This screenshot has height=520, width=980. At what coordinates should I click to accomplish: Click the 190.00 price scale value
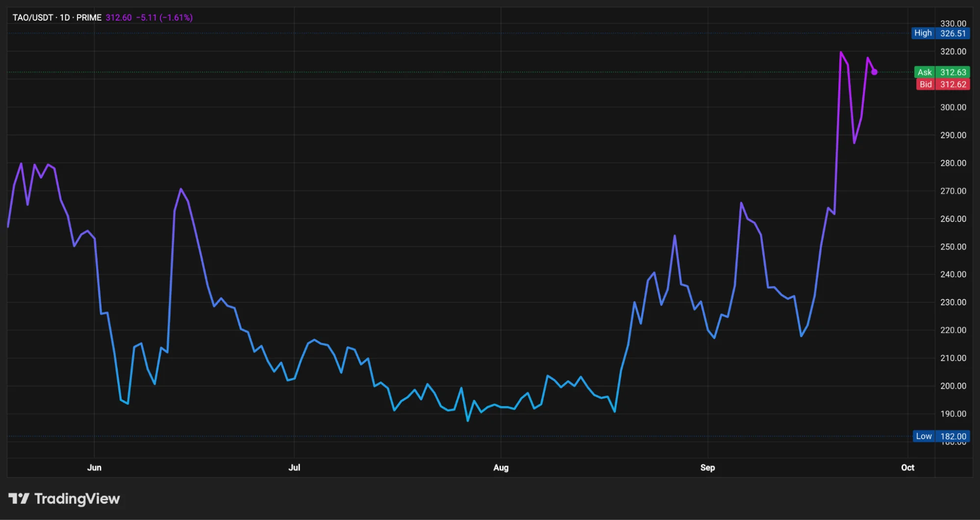953,414
